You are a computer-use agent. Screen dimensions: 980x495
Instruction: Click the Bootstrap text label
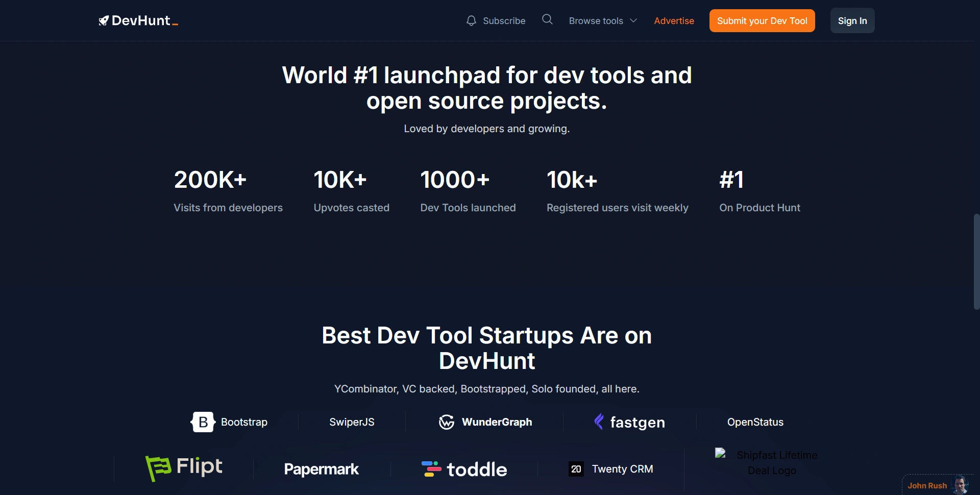[244, 422]
